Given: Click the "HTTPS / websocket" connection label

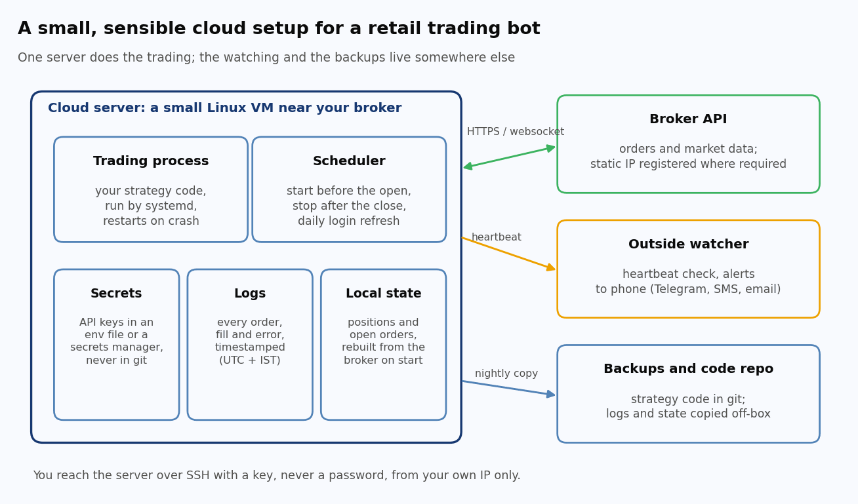Looking at the screenshot, I should point(516,132).
